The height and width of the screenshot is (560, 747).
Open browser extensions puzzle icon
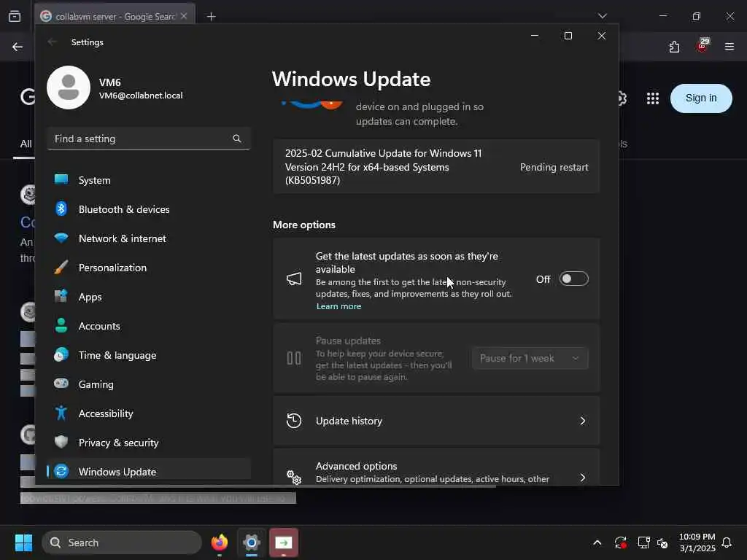click(x=674, y=47)
